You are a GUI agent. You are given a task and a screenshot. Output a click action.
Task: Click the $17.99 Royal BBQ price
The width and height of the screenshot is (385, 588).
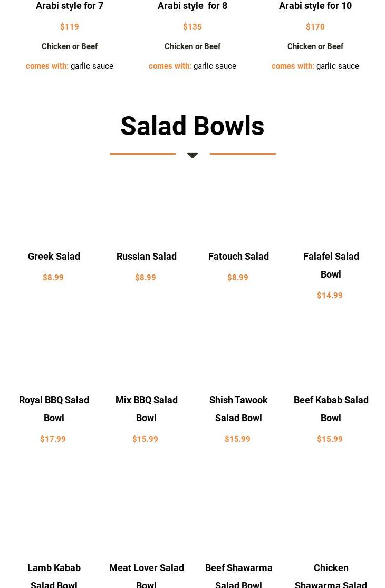pyautogui.click(x=53, y=439)
